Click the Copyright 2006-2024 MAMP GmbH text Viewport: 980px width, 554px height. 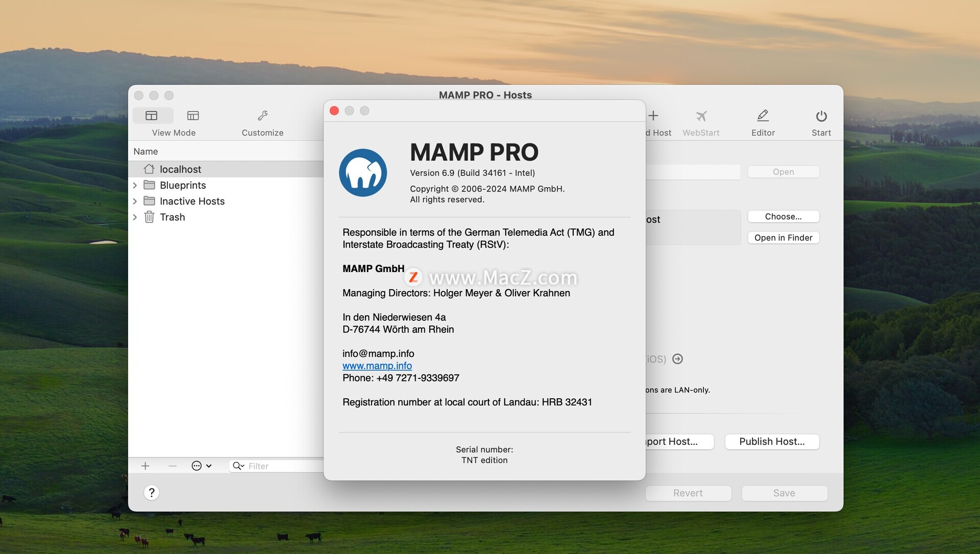pos(487,189)
